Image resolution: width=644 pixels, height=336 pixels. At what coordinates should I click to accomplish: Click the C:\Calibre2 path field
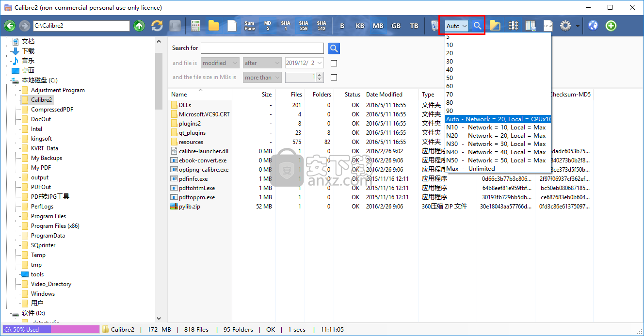pyautogui.click(x=81, y=26)
